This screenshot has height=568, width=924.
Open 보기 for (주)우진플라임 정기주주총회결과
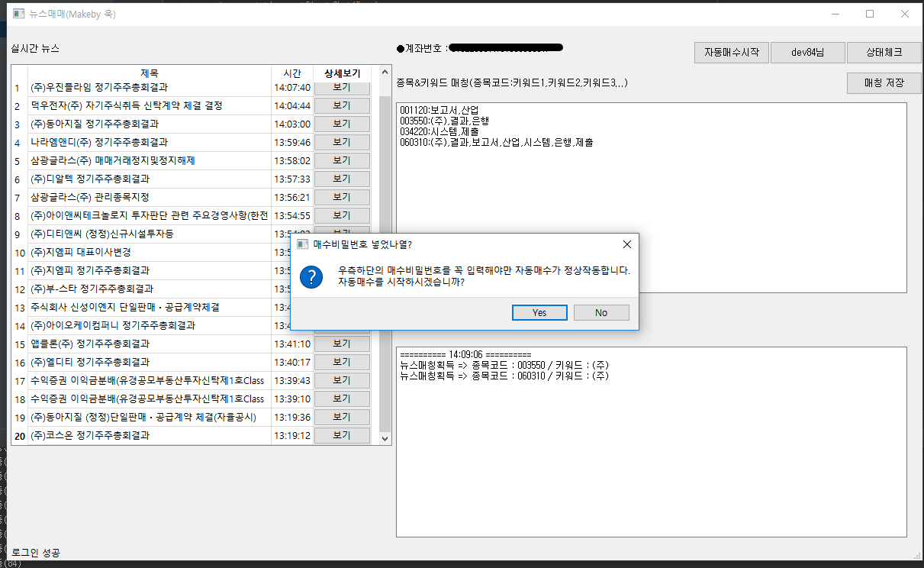[342, 87]
